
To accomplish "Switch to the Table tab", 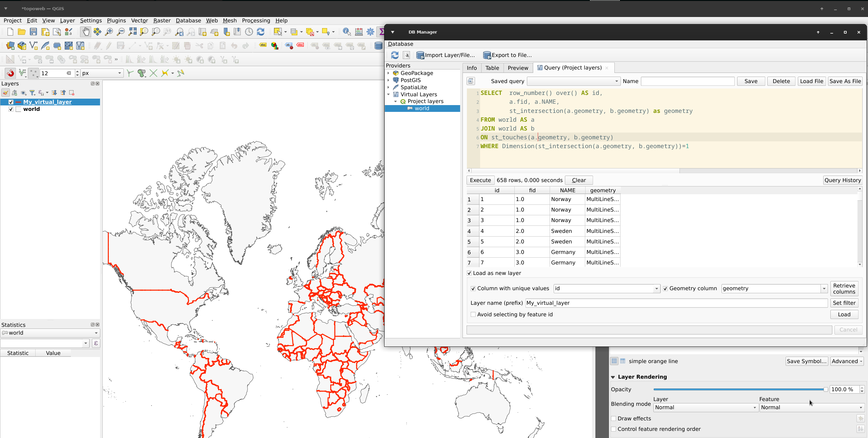I will pyautogui.click(x=492, y=68).
